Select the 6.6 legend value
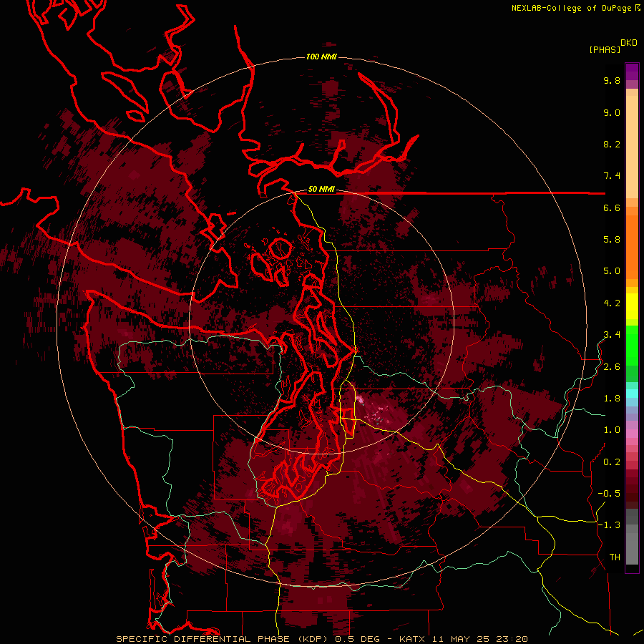 click(x=612, y=208)
